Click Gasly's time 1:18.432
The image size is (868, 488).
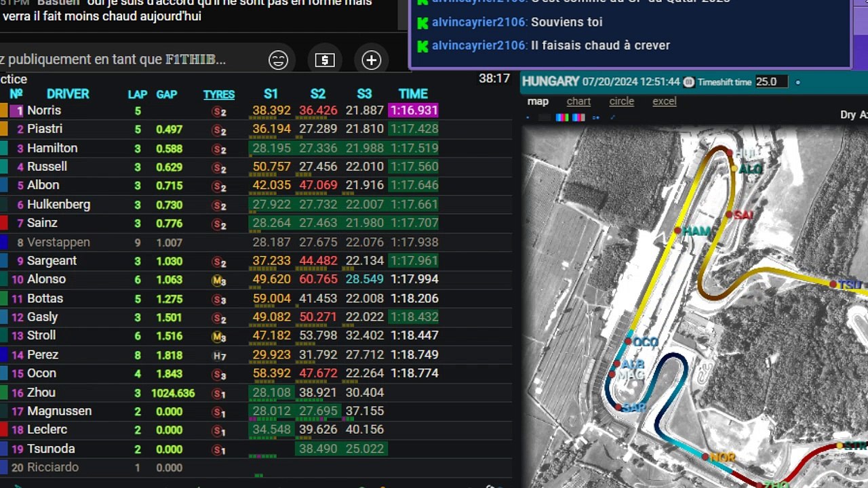click(x=414, y=317)
